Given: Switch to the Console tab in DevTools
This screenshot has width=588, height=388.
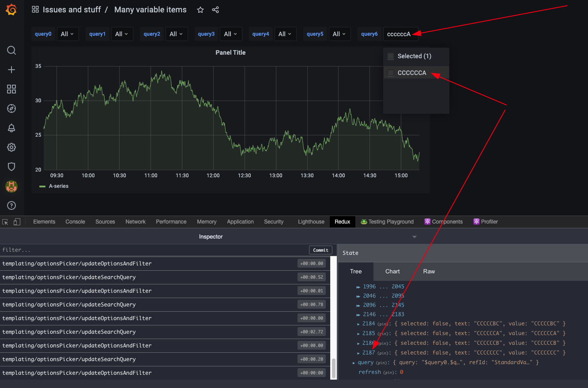Looking at the screenshot, I should (75, 222).
